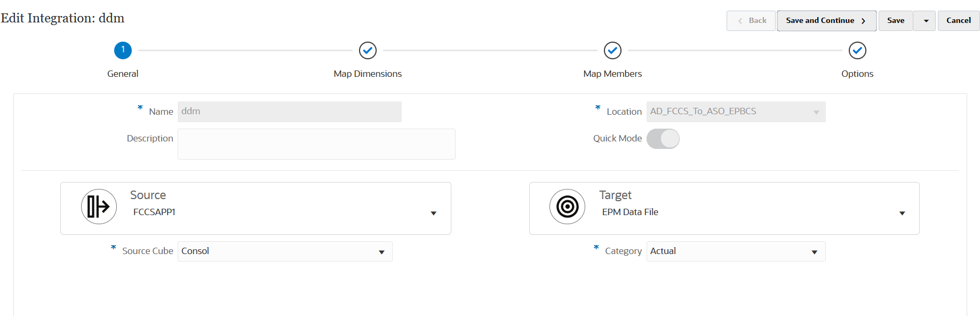Toggle the Quick Mode switch

click(x=663, y=139)
